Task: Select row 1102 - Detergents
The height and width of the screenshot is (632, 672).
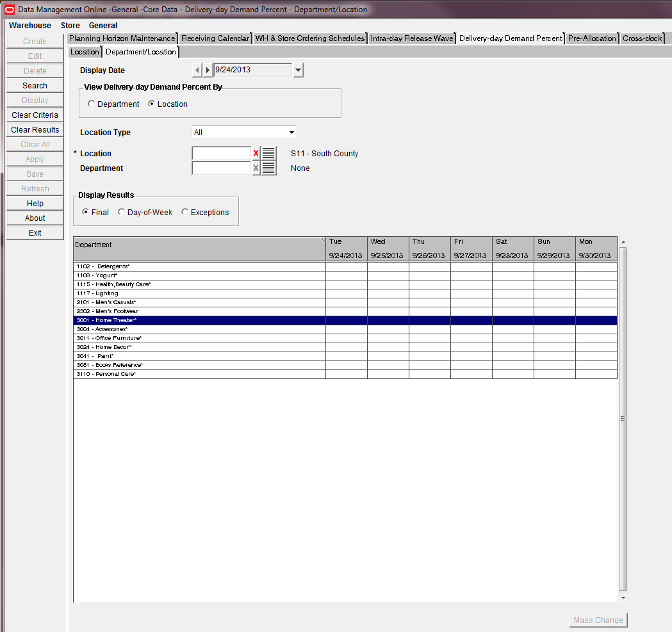Action: [x=345, y=266]
